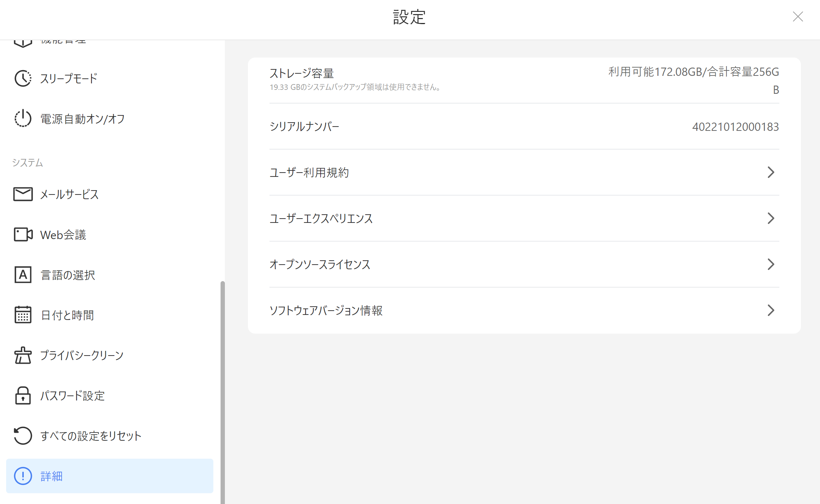Click the password settings lock icon
The width and height of the screenshot is (820, 504).
coord(23,395)
